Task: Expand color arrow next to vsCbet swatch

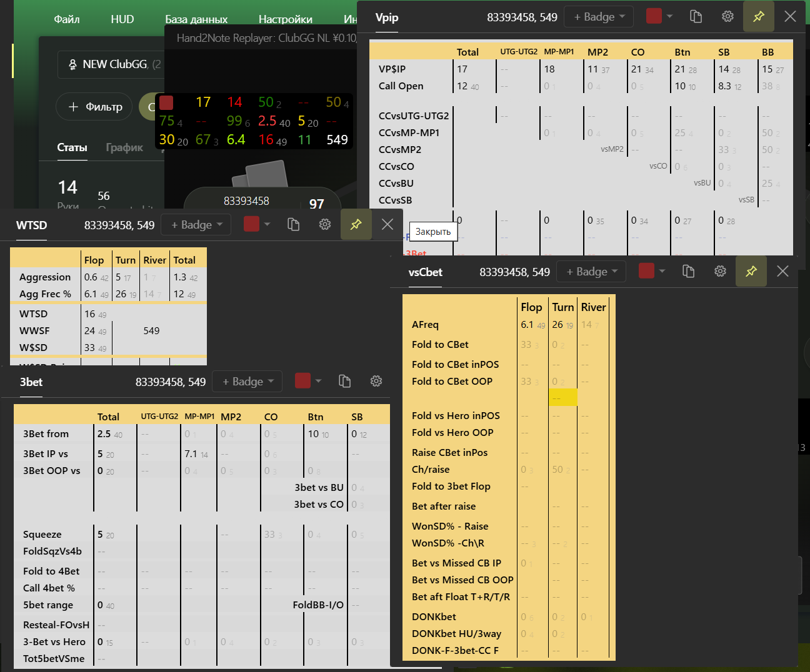Action: (662, 271)
